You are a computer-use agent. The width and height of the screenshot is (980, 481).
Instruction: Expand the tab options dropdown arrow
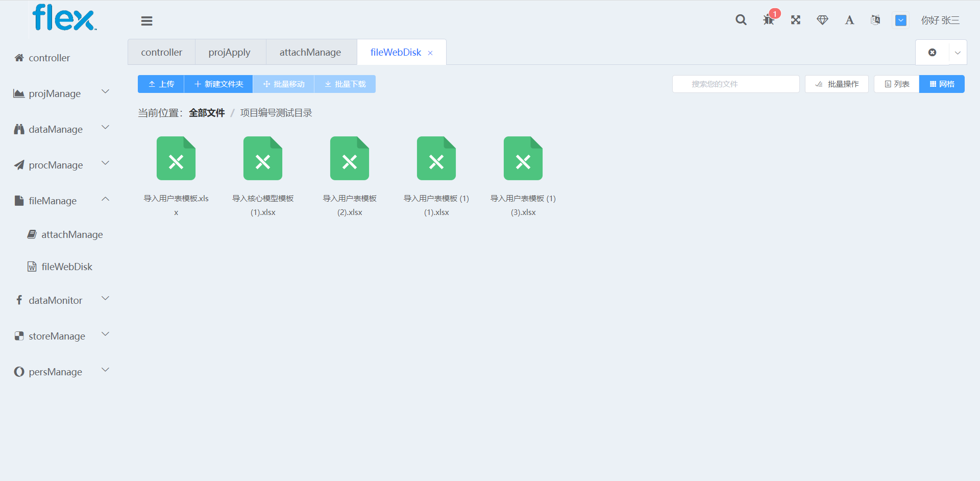pyautogui.click(x=958, y=53)
